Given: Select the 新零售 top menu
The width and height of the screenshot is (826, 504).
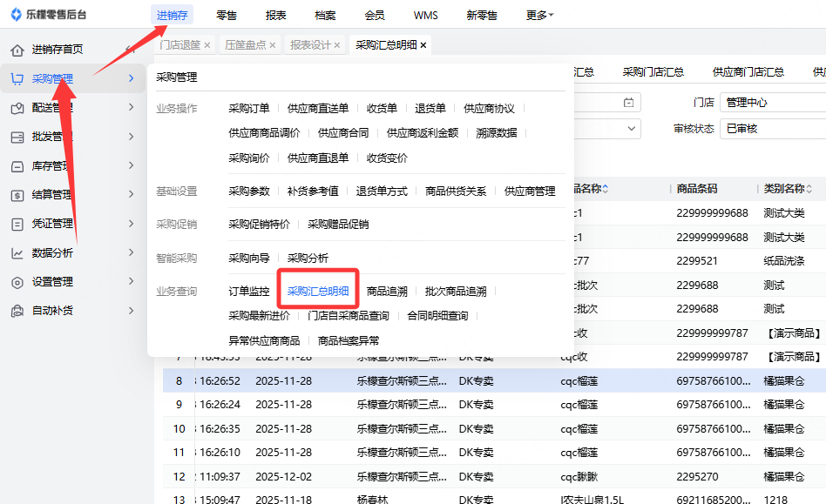Looking at the screenshot, I should click(482, 16).
